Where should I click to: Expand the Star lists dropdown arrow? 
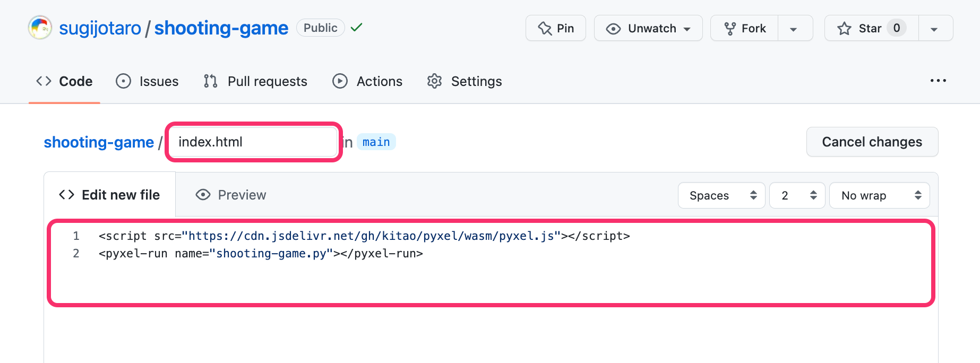(934, 29)
